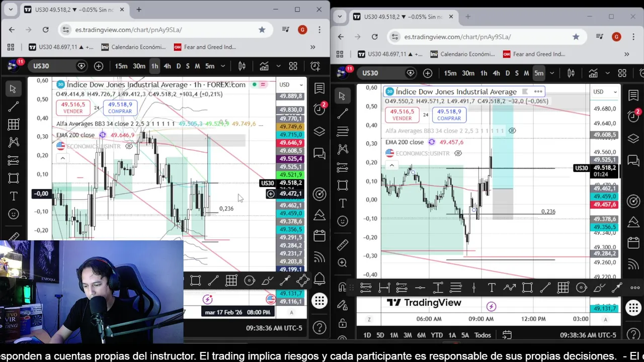Open the indicators menu in left window
This screenshot has height=362, width=644.
coord(264,66)
